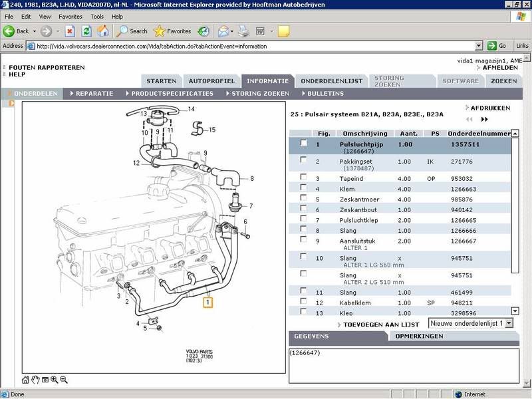This screenshot has height=399, width=532.
Task: Click the AFMELDEN logout link
Action: click(500, 68)
